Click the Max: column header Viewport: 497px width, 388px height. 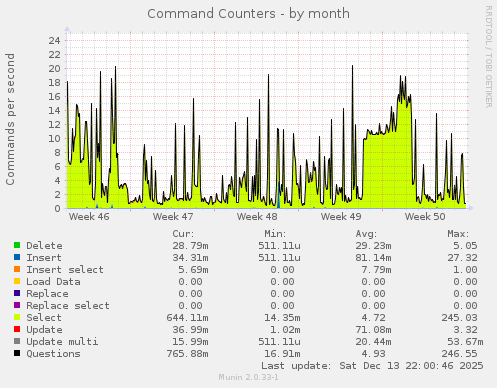(458, 234)
